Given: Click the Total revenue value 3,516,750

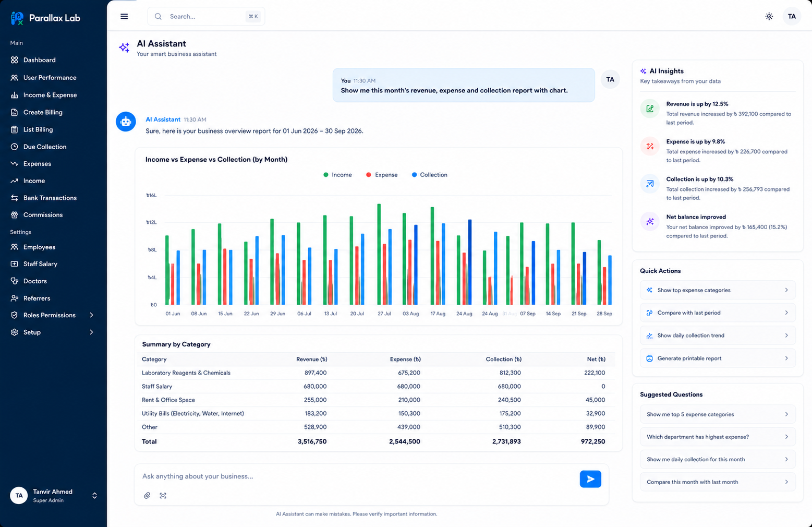Looking at the screenshot, I should (x=312, y=441).
